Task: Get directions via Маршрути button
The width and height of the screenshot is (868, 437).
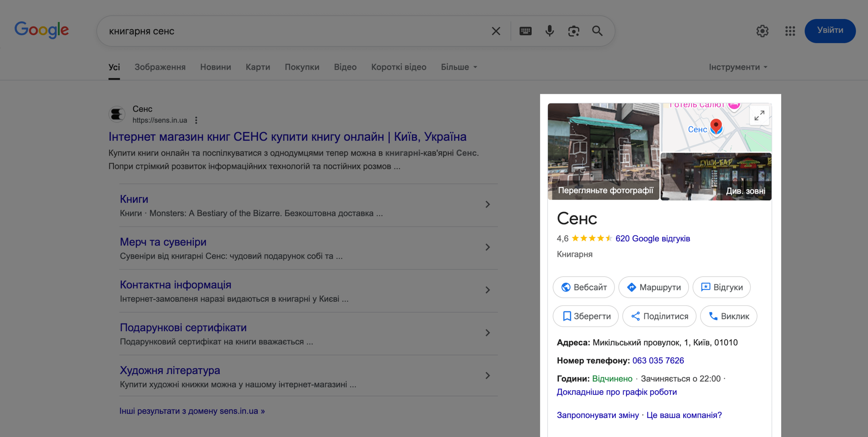Action: 653,287
